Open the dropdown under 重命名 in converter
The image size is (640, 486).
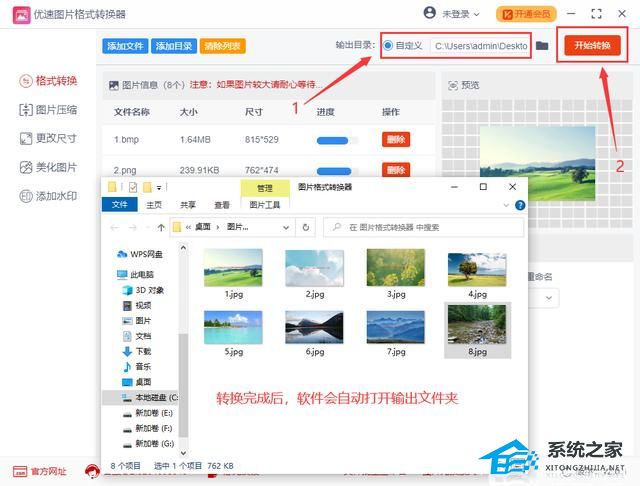pos(549,298)
